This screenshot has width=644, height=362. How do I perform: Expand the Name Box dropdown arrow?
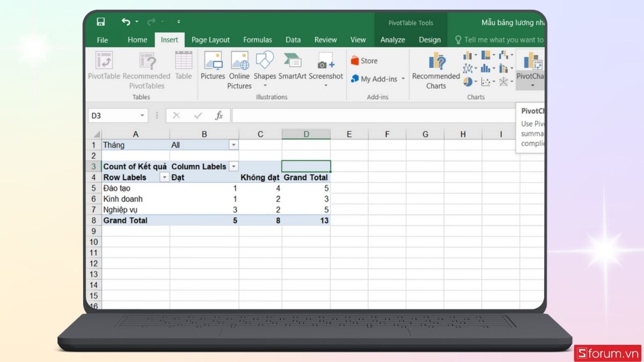pyautogui.click(x=142, y=115)
